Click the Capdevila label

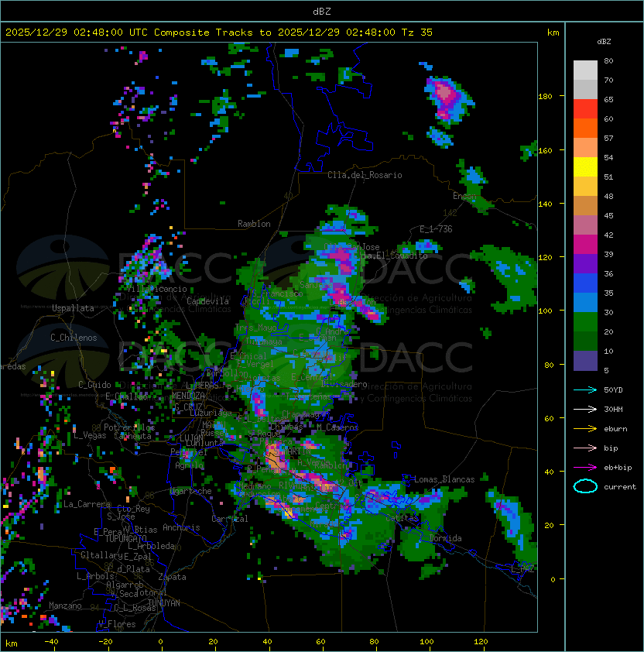[x=207, y=301]
